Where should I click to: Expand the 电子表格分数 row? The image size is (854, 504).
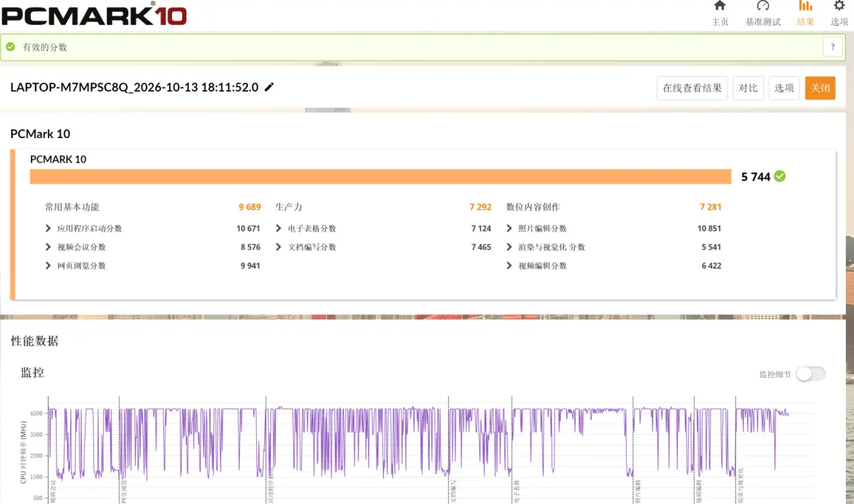[x=384, y=228]
